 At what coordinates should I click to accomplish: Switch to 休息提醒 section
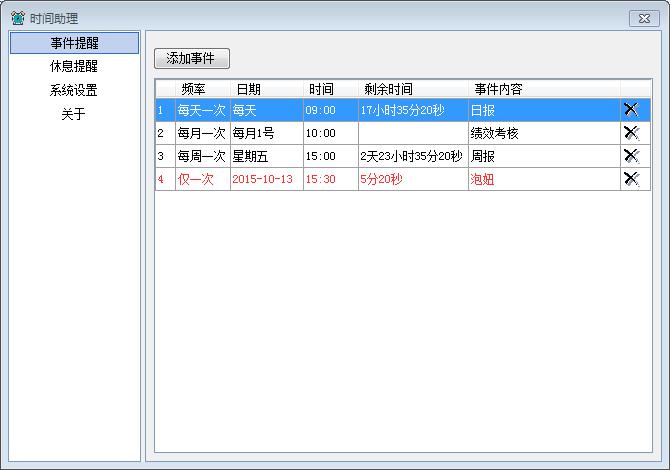point(74,66)
